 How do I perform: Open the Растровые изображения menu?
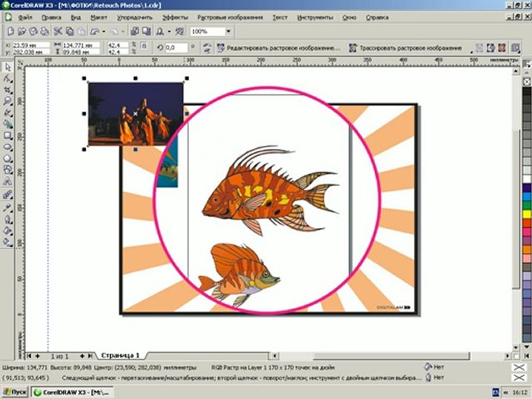(x=231, y=17)
